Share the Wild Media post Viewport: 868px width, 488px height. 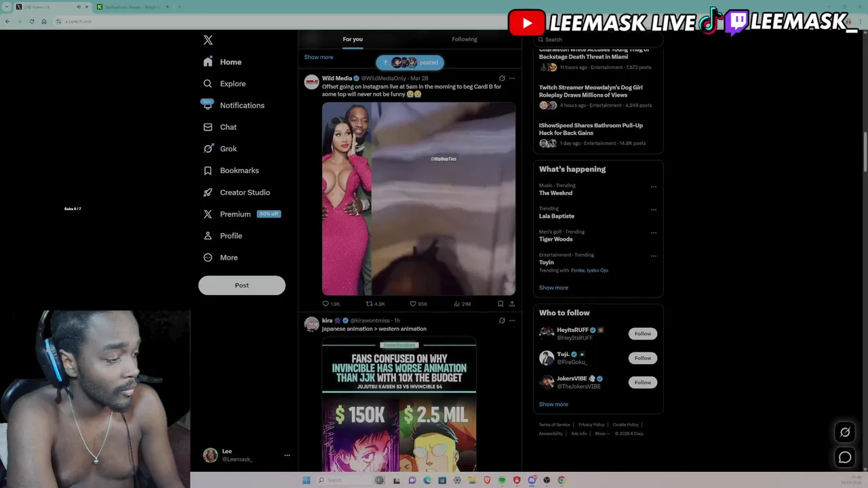click(x=512, y=304)
